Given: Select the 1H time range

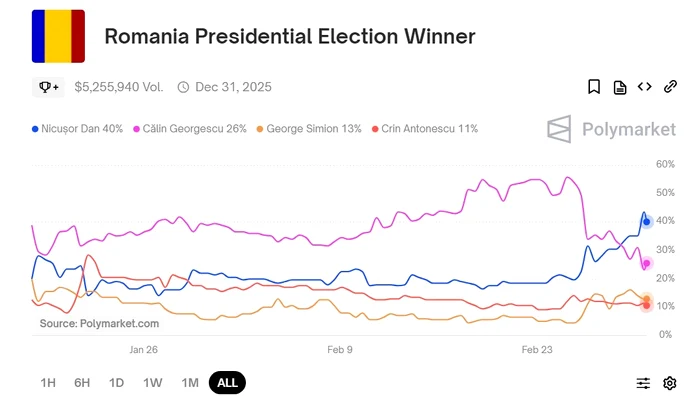Looking at the screenshot, I should click(48, 383).
